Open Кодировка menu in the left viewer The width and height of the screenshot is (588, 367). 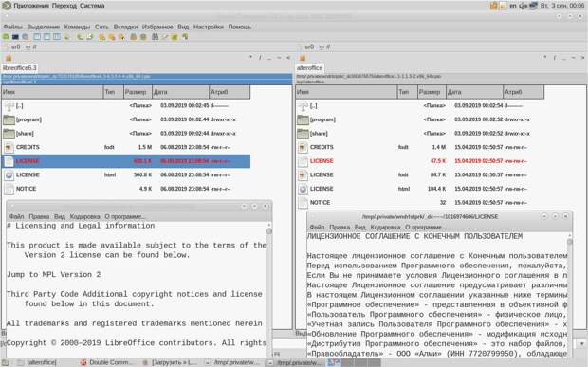tap(85, 216)
